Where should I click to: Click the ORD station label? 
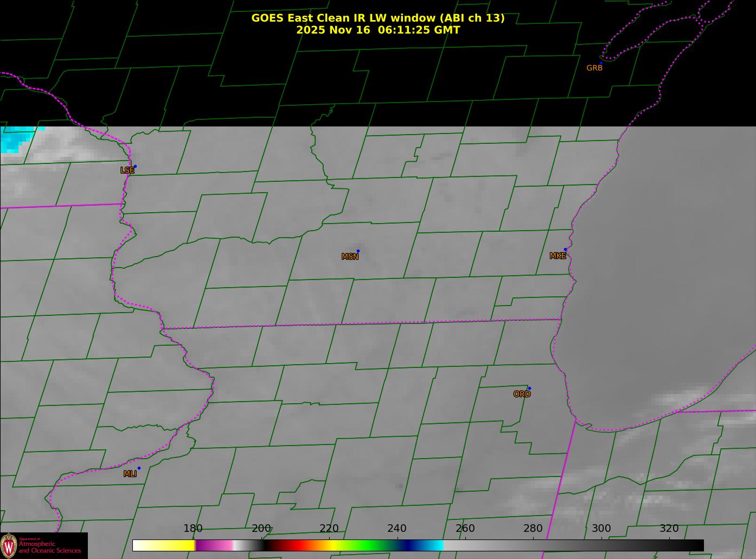(x=522, y=395)
